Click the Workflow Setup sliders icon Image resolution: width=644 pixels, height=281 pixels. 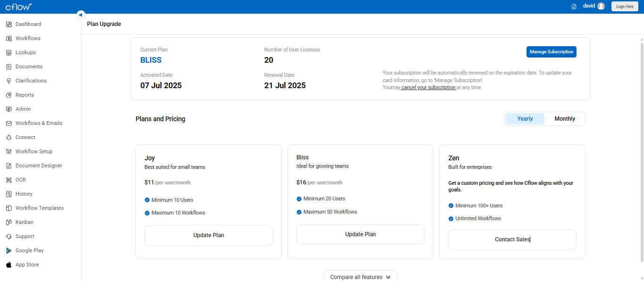[x=8, y=151]
